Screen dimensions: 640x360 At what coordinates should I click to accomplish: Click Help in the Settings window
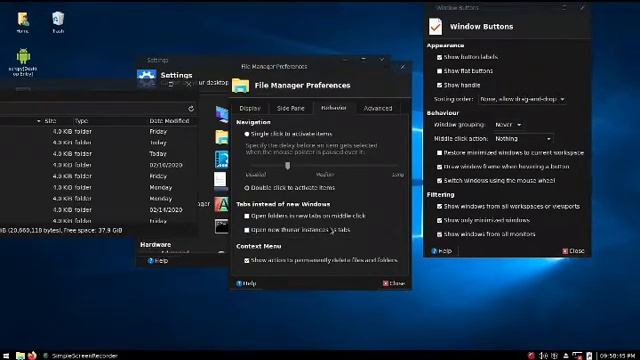158,261
